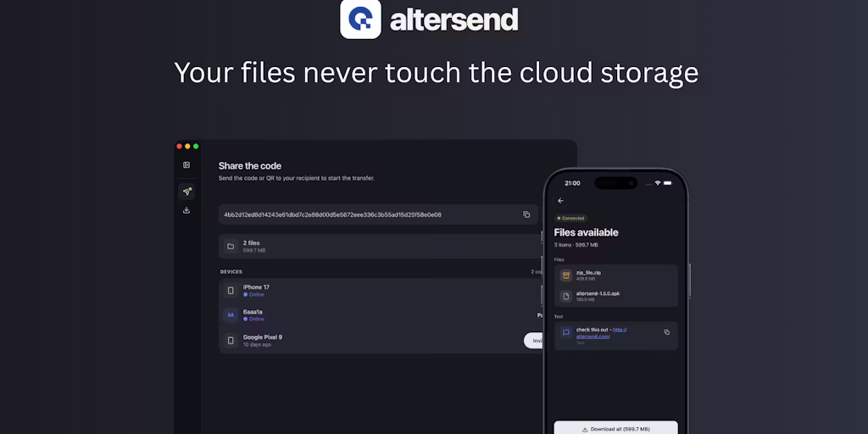Tap the back arrow on phone
Viewport: 868px width, 434px height.
[x=561, y=201]
